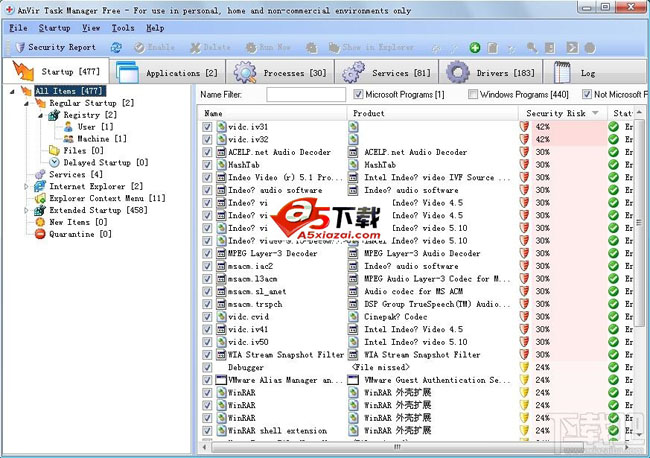Click the Drivers tab gear icon

click(x=458, y=72)
